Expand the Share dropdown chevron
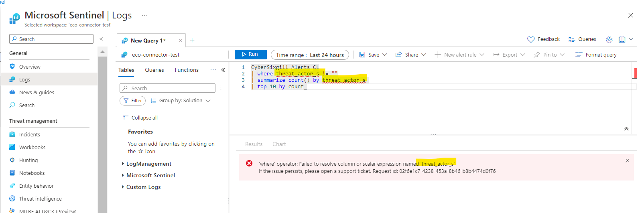644x213 pixels. (x=424, y=55)
